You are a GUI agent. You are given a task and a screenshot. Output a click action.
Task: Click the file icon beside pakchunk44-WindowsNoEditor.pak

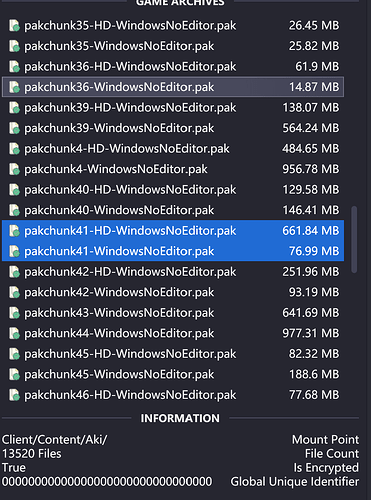(14, 333)
